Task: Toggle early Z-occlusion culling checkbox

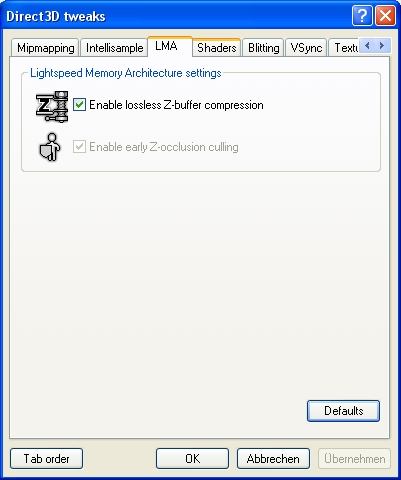Action: (79, 147)
